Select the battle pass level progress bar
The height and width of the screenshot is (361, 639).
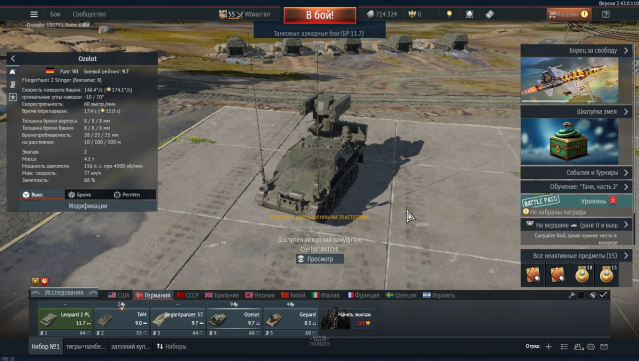pyautogui.click(x=576, y=201)
